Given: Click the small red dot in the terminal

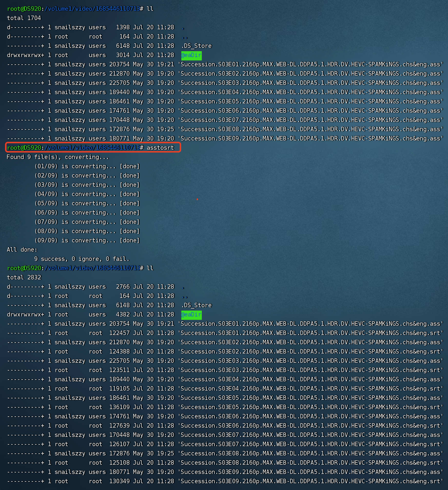Looking at the screenshot, I should tap(197, 199).
